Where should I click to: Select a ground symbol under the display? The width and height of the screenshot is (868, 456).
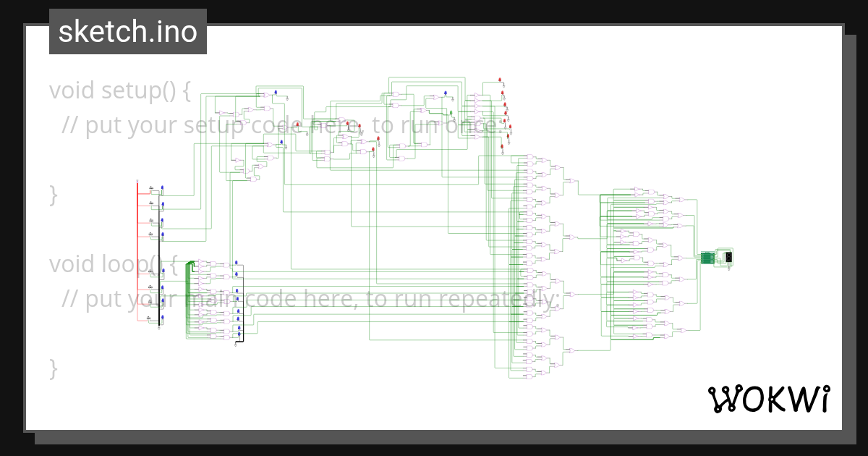(729, 269)
